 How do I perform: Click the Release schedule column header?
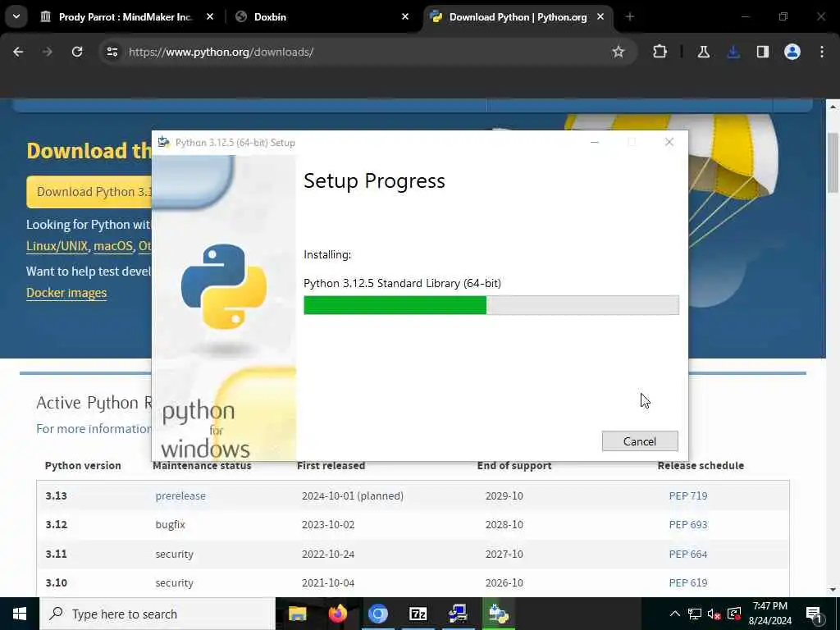coord(701,466)
